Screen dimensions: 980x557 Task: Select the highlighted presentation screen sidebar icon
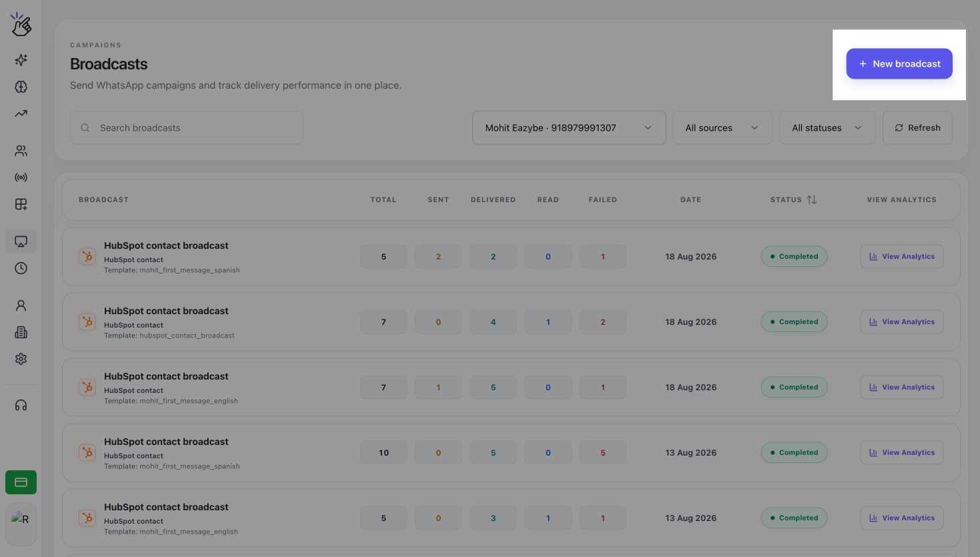21,241
